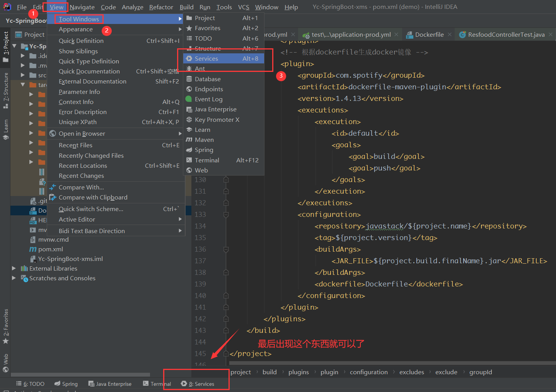Open the Services tool window button at bottom

198,384
